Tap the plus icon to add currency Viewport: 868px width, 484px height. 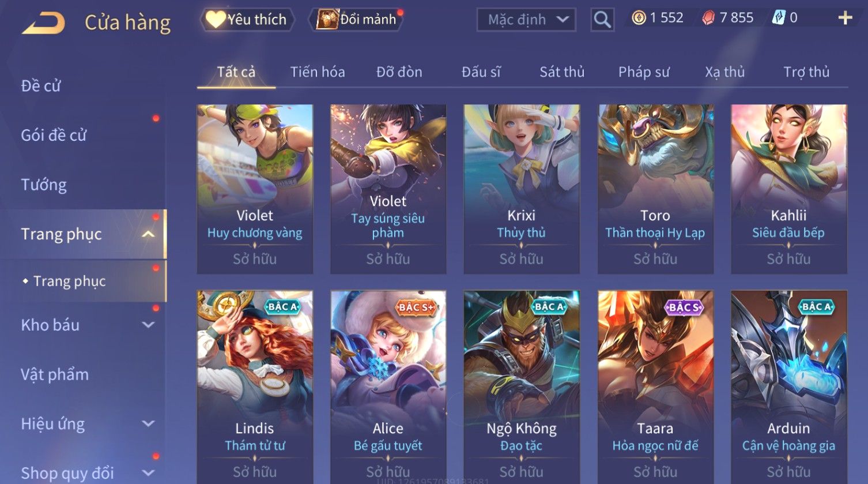point(845,18)
